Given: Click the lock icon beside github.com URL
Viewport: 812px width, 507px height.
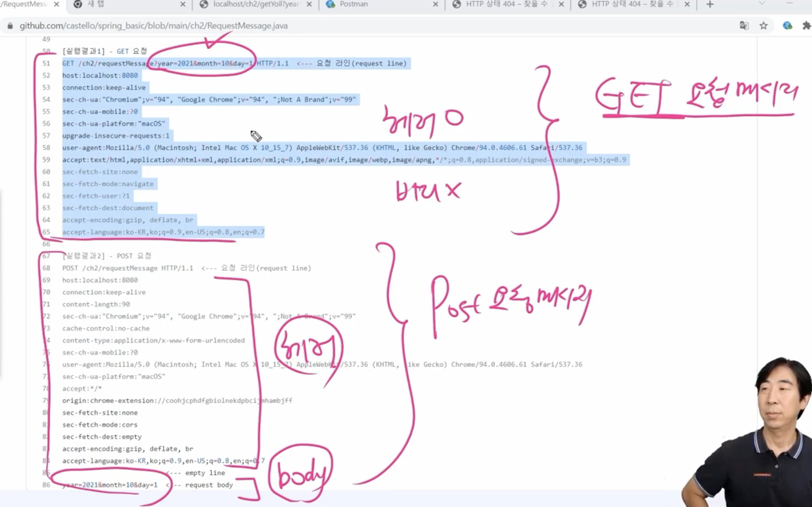Looking at the screenshot, I should [10, 26].
